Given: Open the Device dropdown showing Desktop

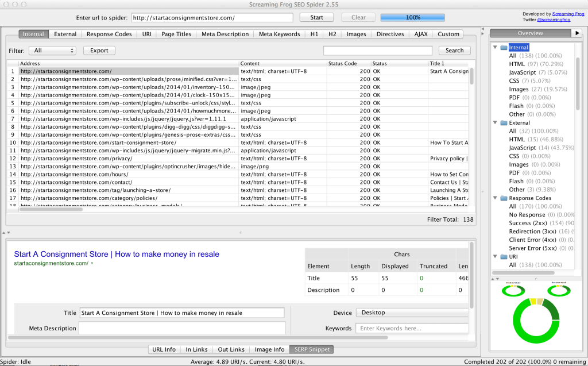Looking at the screenshot, I should click(x=412, y=313).
